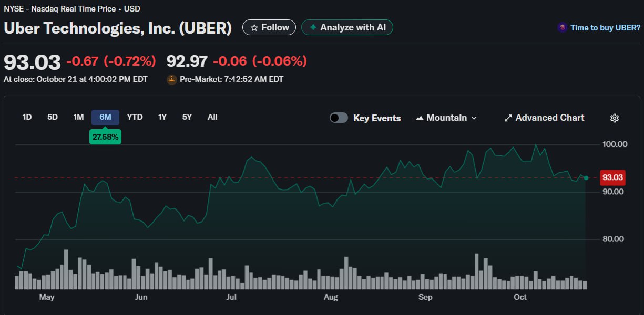
Task: Expand the Mountain chart type dropdown
Action: click(474, 118)
